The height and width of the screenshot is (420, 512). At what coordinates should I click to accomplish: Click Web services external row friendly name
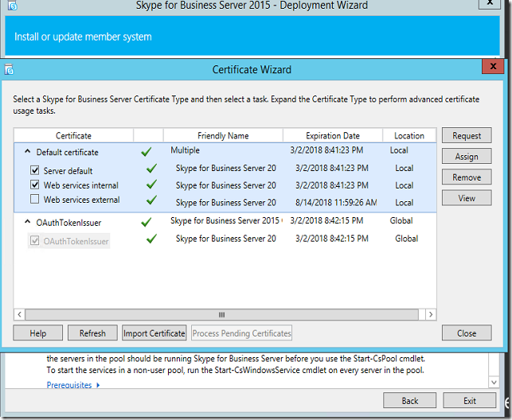tap(226, 203)
